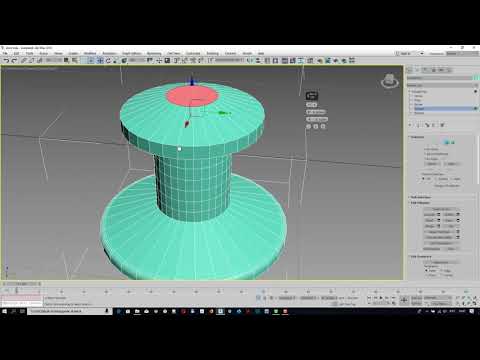Viewport: 480px width, 360px height.
Task: Open Configure Modifier Sets icon
Action: click(x=442, y=125)
